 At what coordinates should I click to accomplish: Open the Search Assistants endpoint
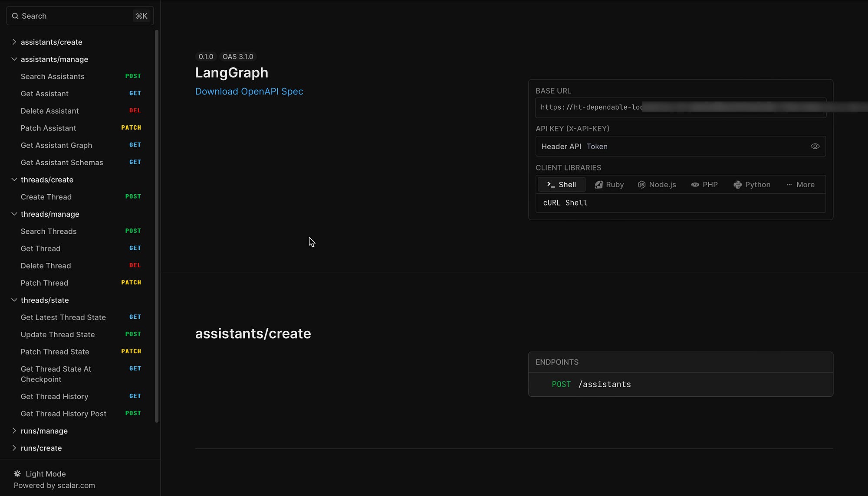tap(53, 76)
